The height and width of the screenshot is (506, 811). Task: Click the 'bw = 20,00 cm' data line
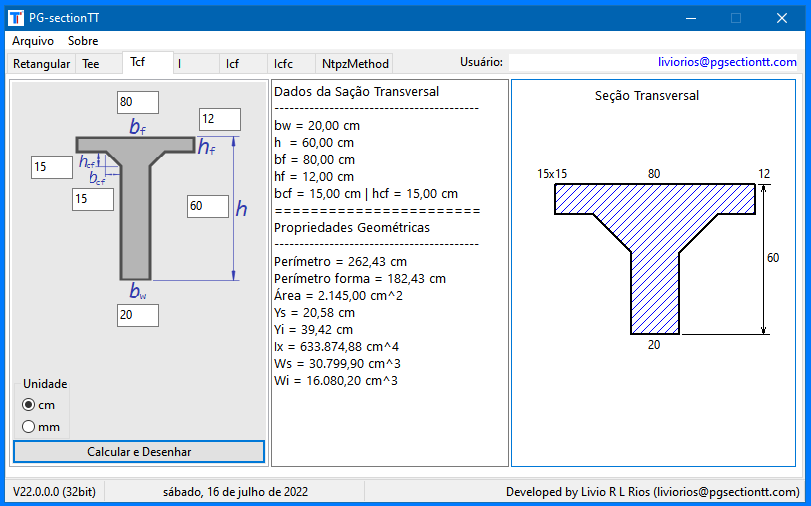317,126
